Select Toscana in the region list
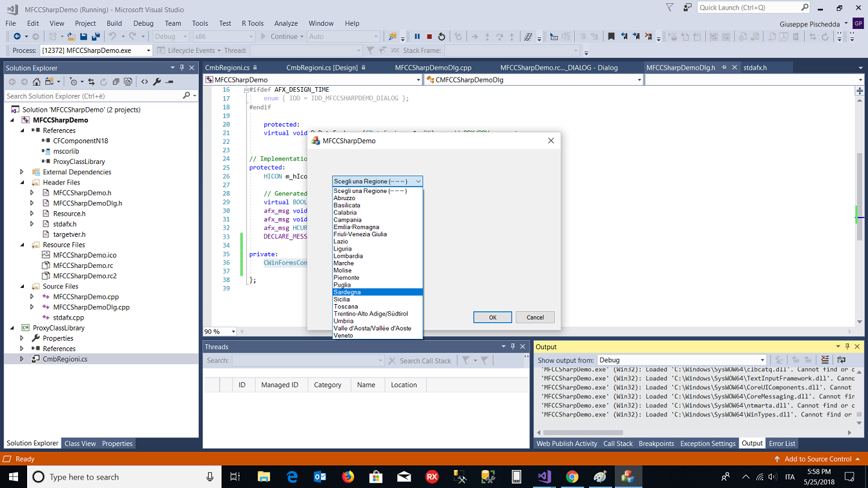 pyautogui.click(x=378, y=307)
